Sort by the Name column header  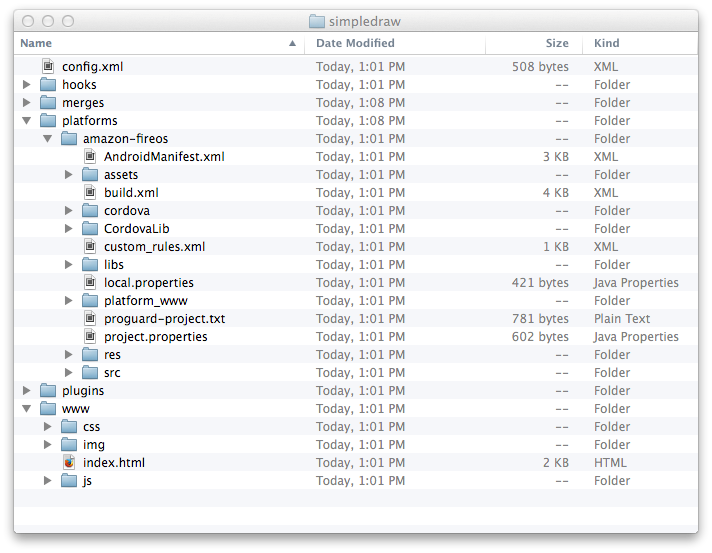159,43
